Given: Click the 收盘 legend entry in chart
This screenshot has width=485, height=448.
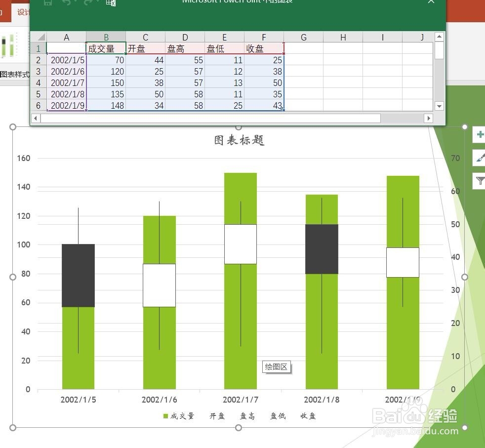Looking at the screenshot, I should (x=308, y=416).
